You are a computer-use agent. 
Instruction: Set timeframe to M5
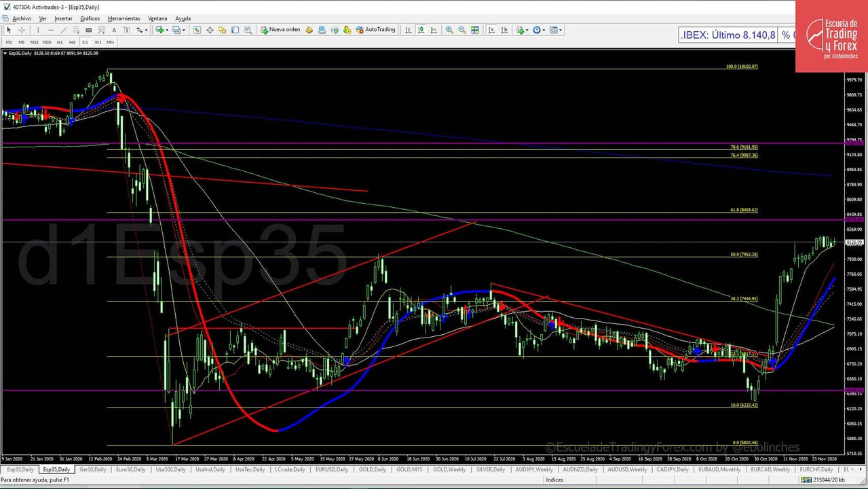tap(22, 42)
